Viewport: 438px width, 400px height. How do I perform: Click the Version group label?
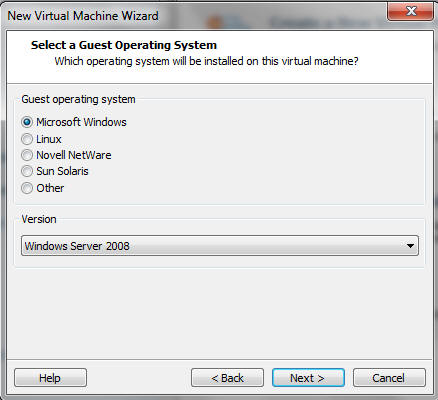[x=39, y=219]
